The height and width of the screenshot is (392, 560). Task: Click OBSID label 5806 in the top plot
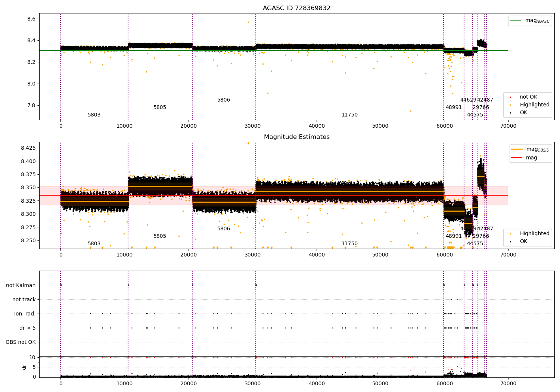[224, 100]
